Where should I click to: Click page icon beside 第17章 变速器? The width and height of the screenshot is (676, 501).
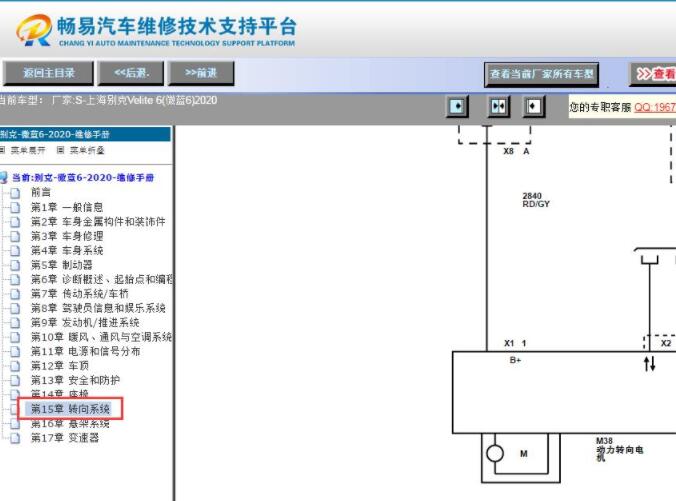point(15,438)
